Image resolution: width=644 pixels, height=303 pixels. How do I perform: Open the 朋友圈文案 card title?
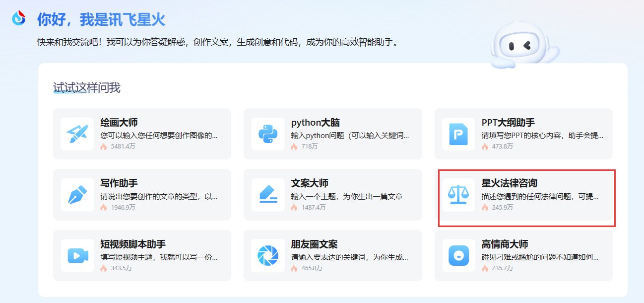tap(314, 244)
